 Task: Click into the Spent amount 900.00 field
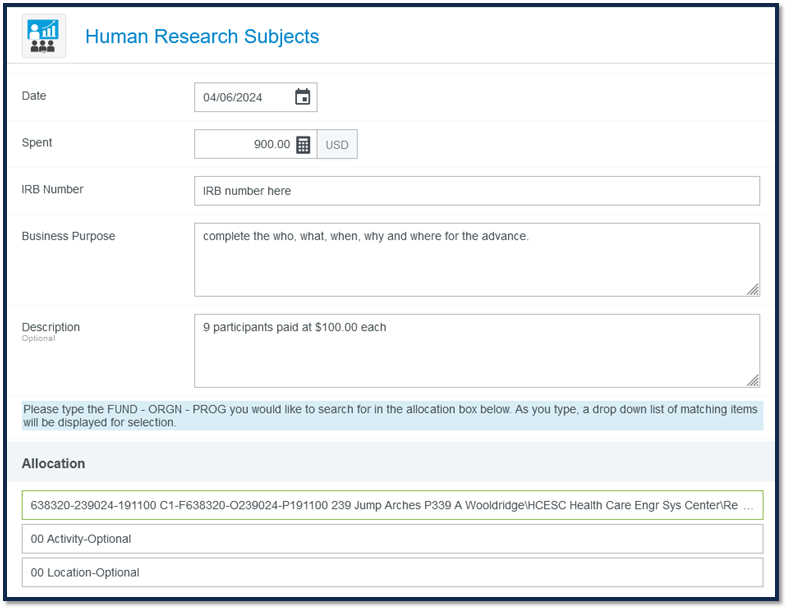(256, 144)
